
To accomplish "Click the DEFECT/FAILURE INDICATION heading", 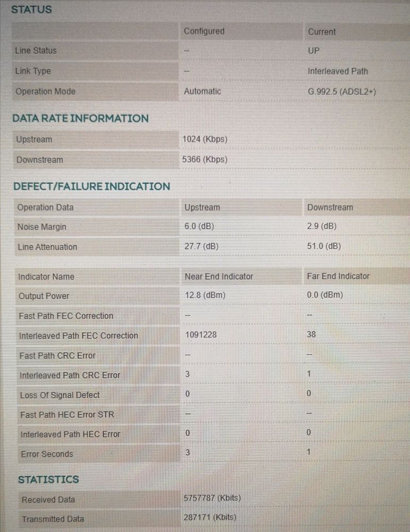I will click(x=92, y=186).
